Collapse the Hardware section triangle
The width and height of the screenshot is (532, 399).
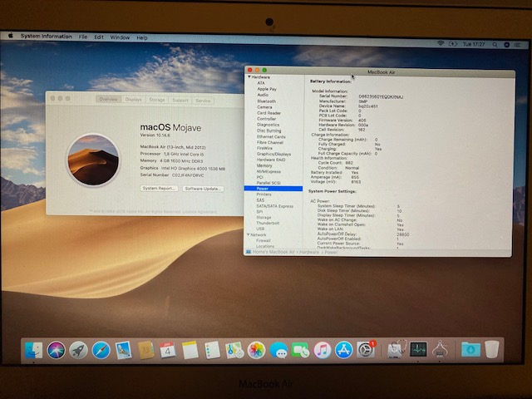pyautogui.click(x=249, y=77)
